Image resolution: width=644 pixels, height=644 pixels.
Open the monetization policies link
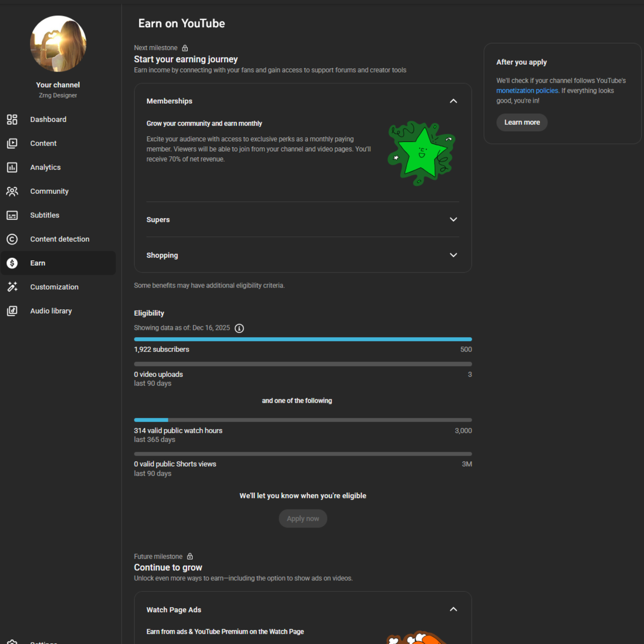coord(527,91)
